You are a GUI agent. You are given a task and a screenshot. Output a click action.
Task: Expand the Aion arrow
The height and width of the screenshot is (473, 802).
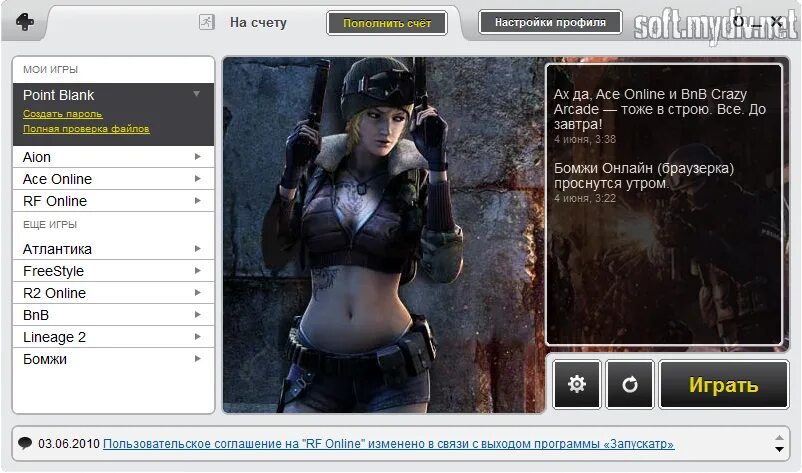197,156
